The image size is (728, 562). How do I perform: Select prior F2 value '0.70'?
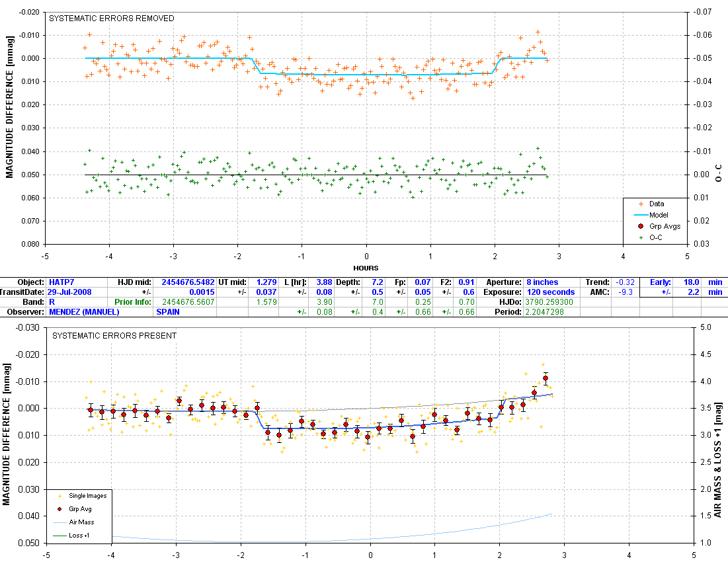(467, 302)
